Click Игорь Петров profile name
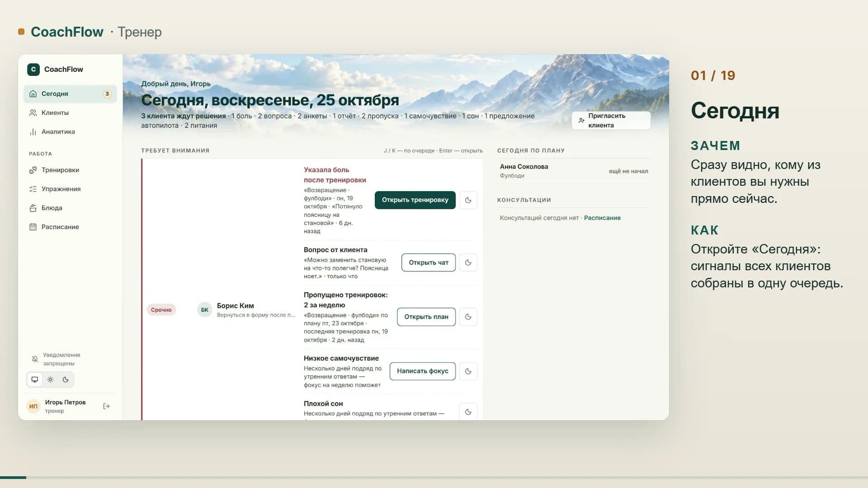The width and height of the screenshot is (868, 488). point(65,402)
